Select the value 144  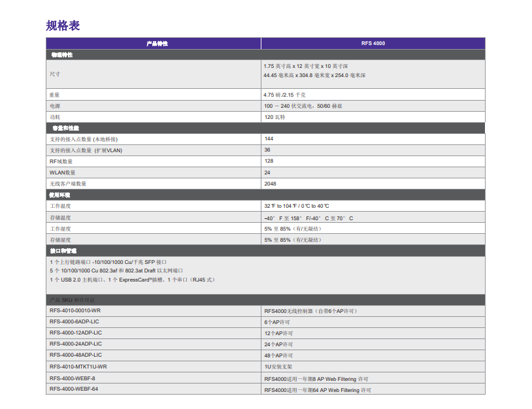click(x=269, y=139)
